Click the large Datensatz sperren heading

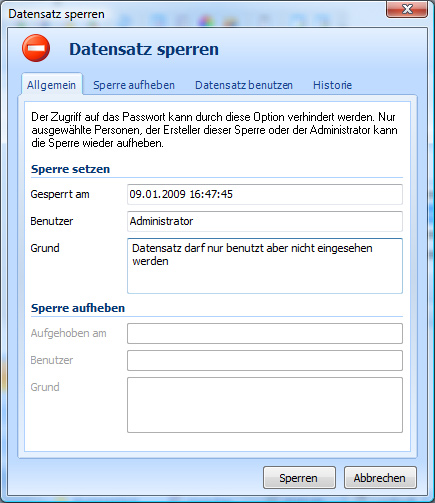pyautogui.click(x=144, y=49)
